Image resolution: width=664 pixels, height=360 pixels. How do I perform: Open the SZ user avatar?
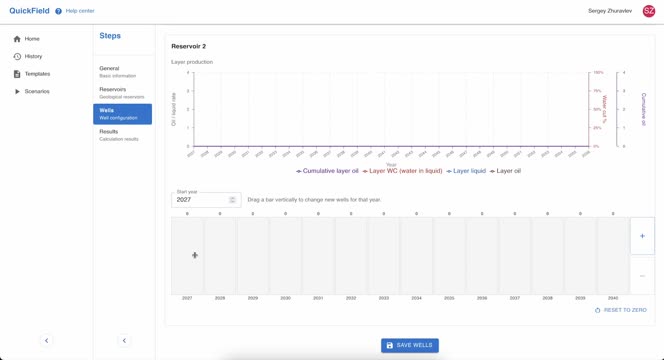point(649,11)
